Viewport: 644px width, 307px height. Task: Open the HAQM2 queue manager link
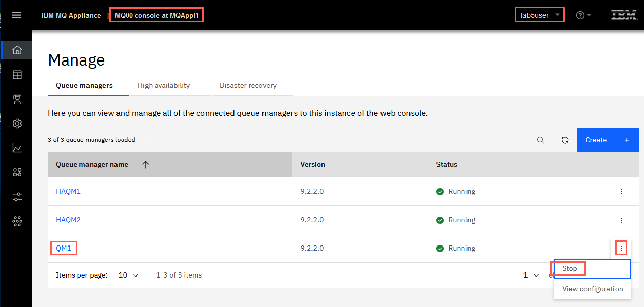coord(68,220)
